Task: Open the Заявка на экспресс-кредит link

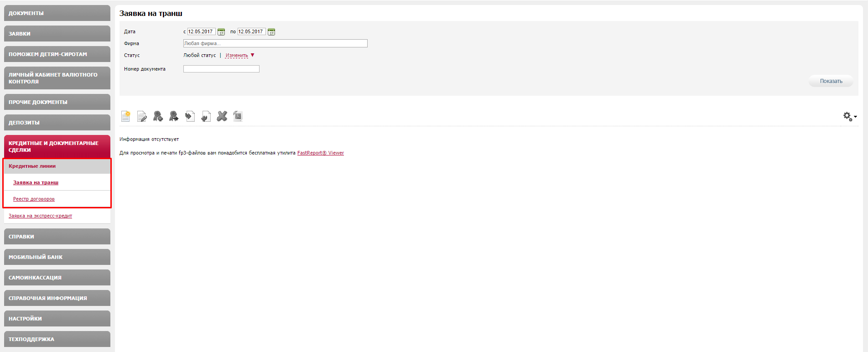Action: [40, 216]
